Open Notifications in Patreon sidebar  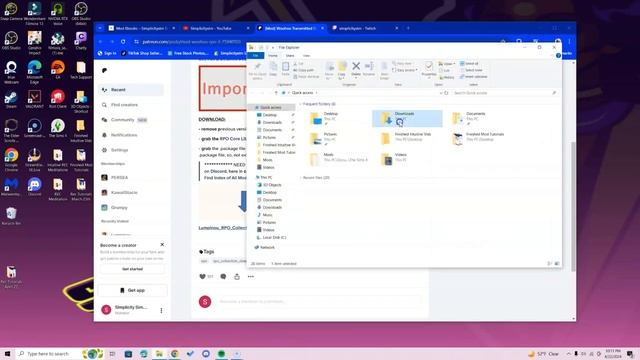click(x=131, y=135)
